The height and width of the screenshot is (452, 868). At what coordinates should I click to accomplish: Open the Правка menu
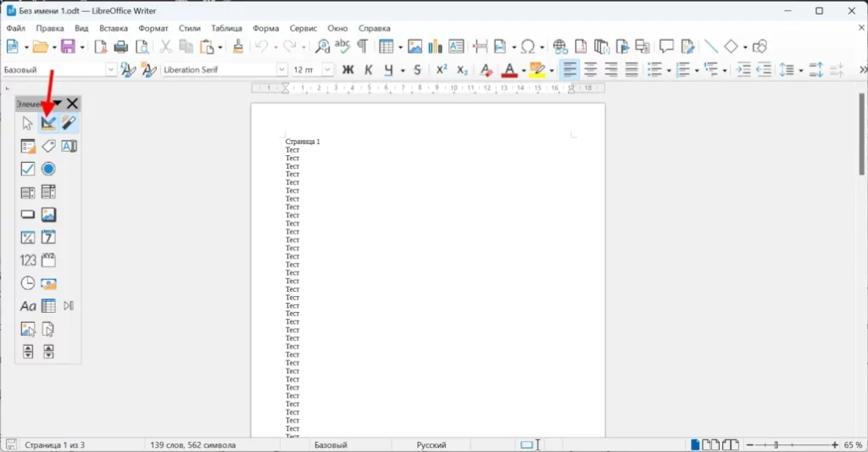pos(50,28)
